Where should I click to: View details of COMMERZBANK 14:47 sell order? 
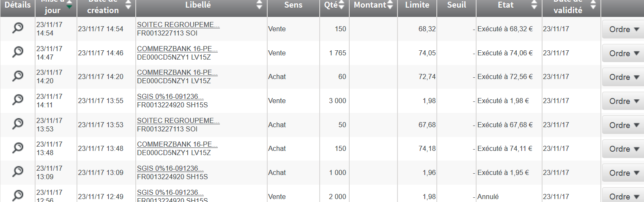[x=17, y=52]
